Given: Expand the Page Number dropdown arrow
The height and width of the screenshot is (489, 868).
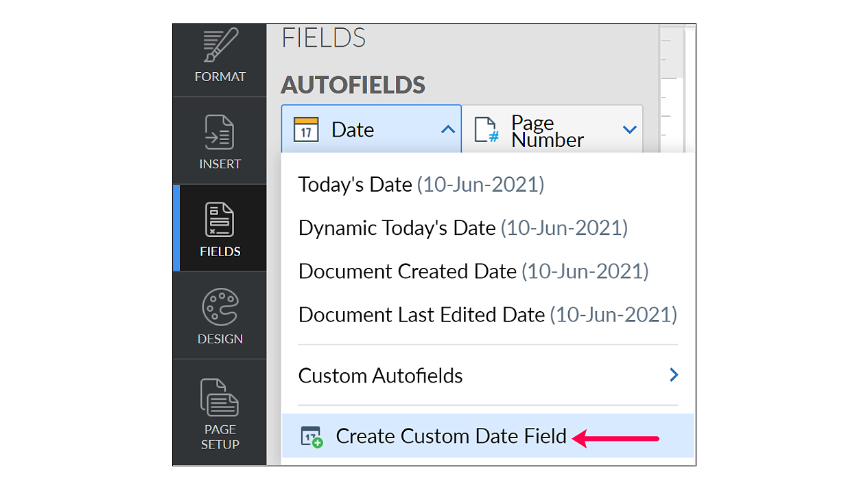Looking at the screenshot, I should tap(629, 129).
